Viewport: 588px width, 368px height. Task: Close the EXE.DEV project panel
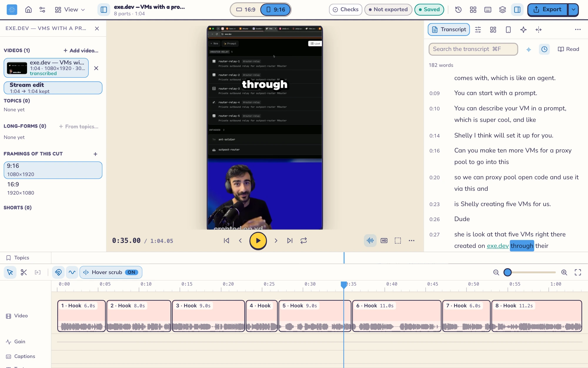[97, 29]
